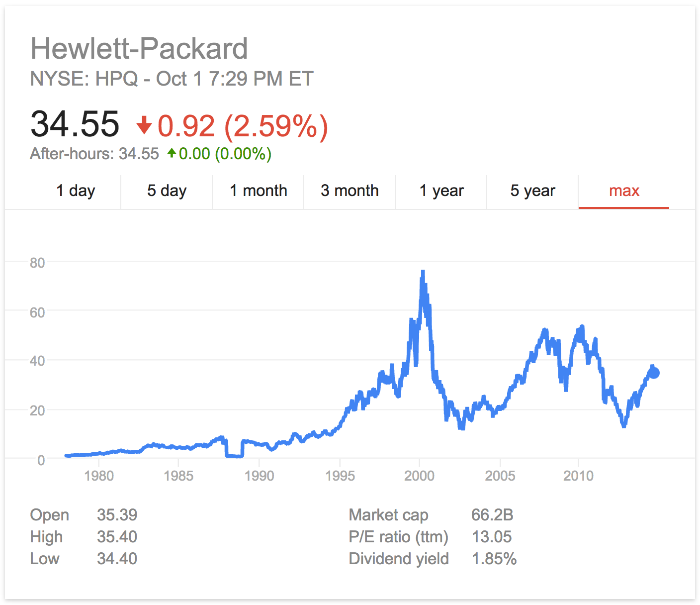The width and height of the screenshot is (700, 605).
Task: Click the Hewlett-Packard company title
Action: [x=139, y=49]
